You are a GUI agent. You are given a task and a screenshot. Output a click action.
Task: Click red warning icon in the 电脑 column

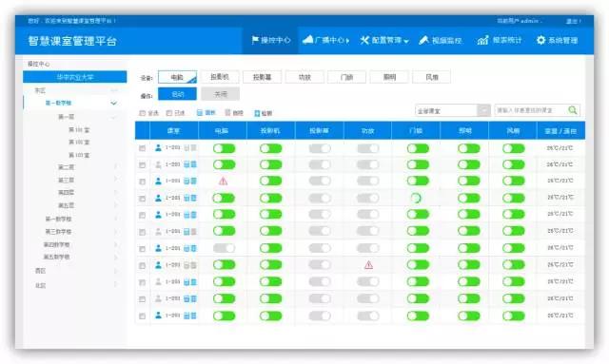pyautogui.click(x=224, y=181)
